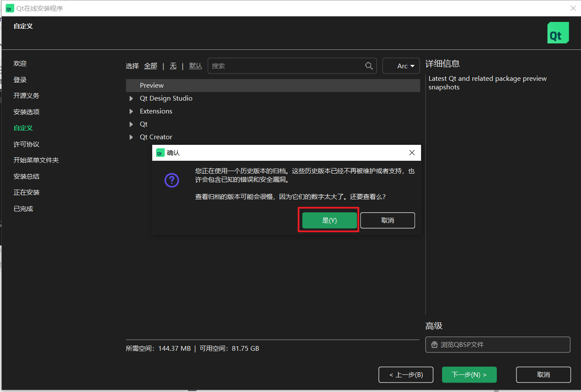
Task: Click the 全部 select-all link
Action: tap(151, 66)
